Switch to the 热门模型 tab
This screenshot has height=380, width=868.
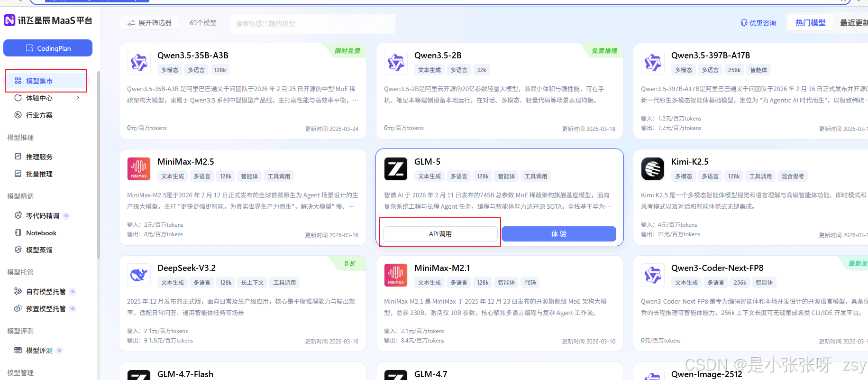point(810,22)
